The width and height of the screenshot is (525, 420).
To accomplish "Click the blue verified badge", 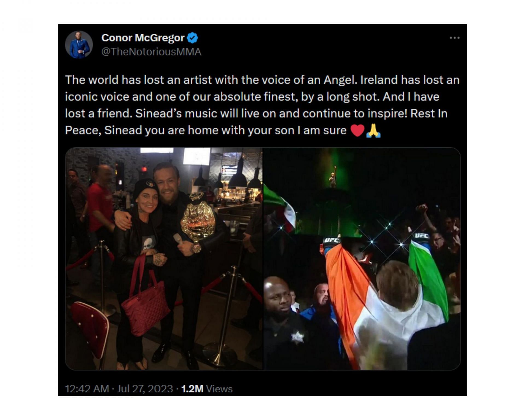I will pyautogui.click(x=192, y=38).
